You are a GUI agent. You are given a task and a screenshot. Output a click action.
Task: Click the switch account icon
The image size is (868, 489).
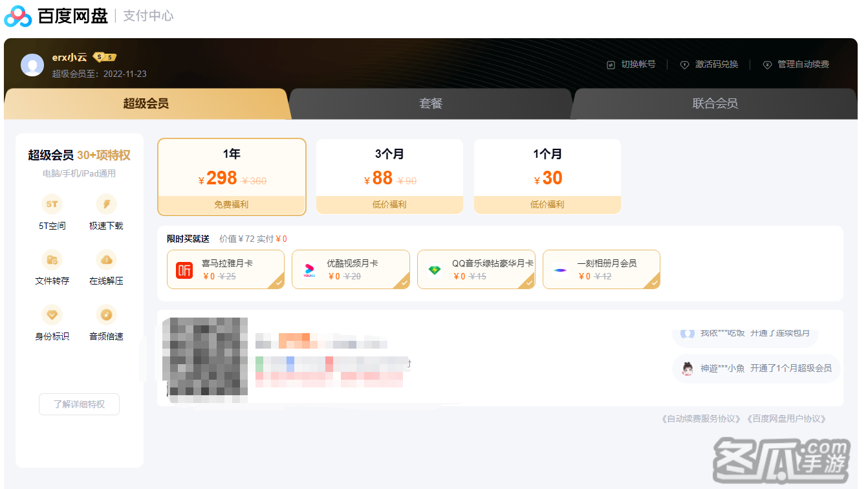[611, 65]
